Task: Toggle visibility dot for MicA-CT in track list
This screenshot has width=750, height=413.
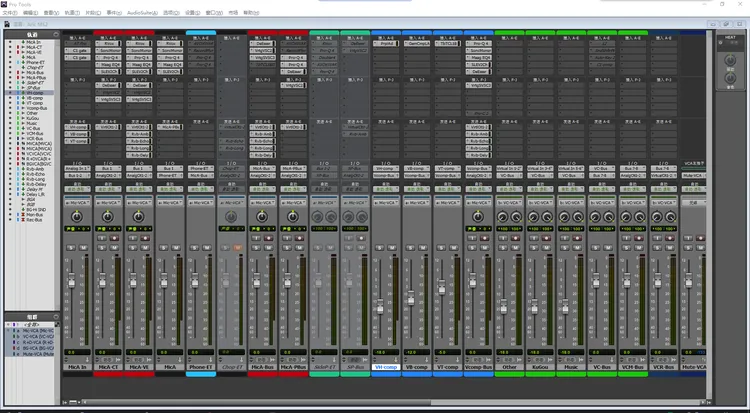Action: (x=9, y=47)
